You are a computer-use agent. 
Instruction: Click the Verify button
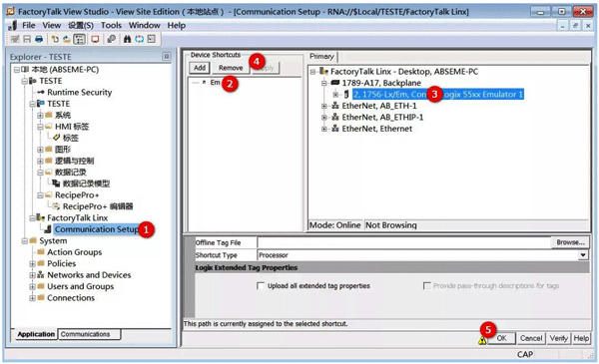tap(558, 338)
